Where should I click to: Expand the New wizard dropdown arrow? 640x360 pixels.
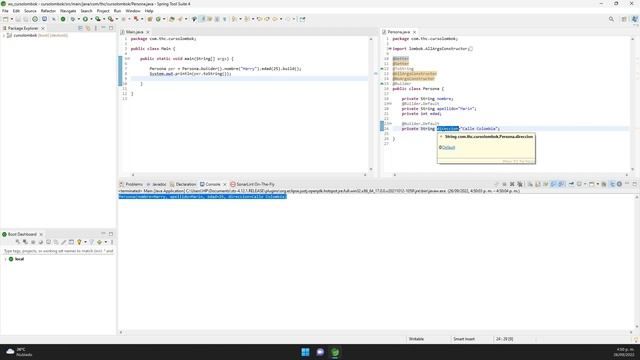click(12, 19)
